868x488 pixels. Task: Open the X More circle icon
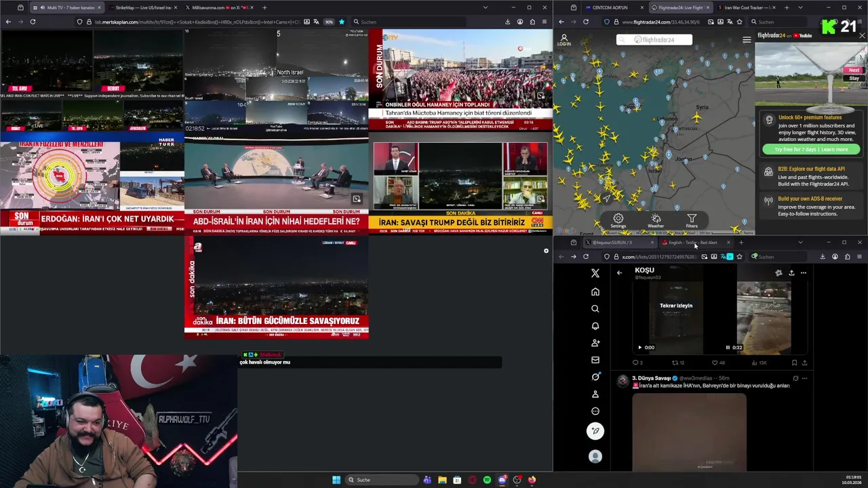tap(595, 411)
